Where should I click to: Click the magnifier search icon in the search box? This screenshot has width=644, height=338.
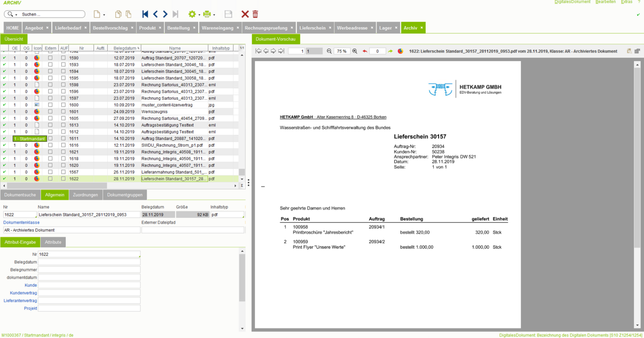(x=11, y=14)
